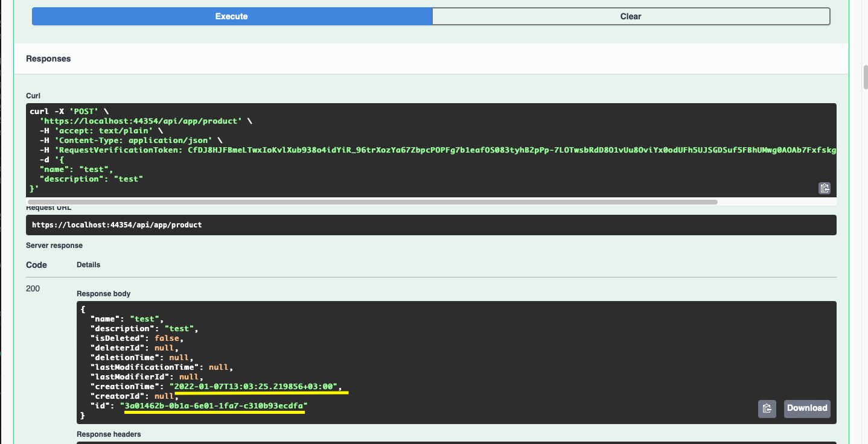Clear the current API response
The width and height of the screenshot is (868, 444).
click(x=630, y=16)
